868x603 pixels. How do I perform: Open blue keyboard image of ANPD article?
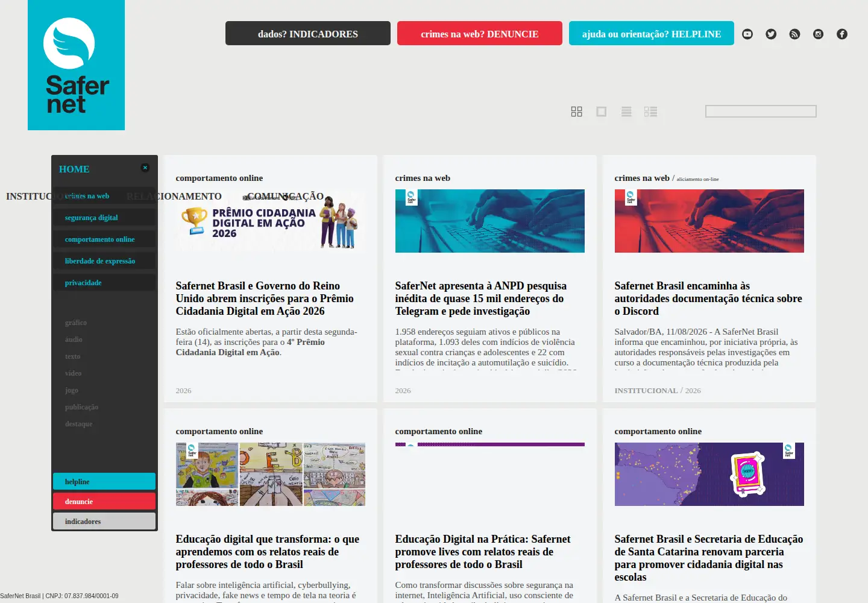(x=490, y=221)
